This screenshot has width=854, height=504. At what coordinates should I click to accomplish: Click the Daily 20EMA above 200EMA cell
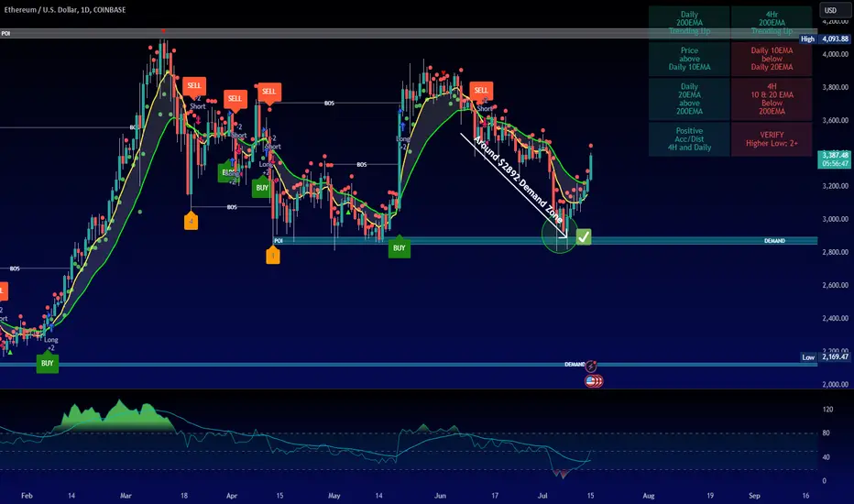click(x=689, y=99)
